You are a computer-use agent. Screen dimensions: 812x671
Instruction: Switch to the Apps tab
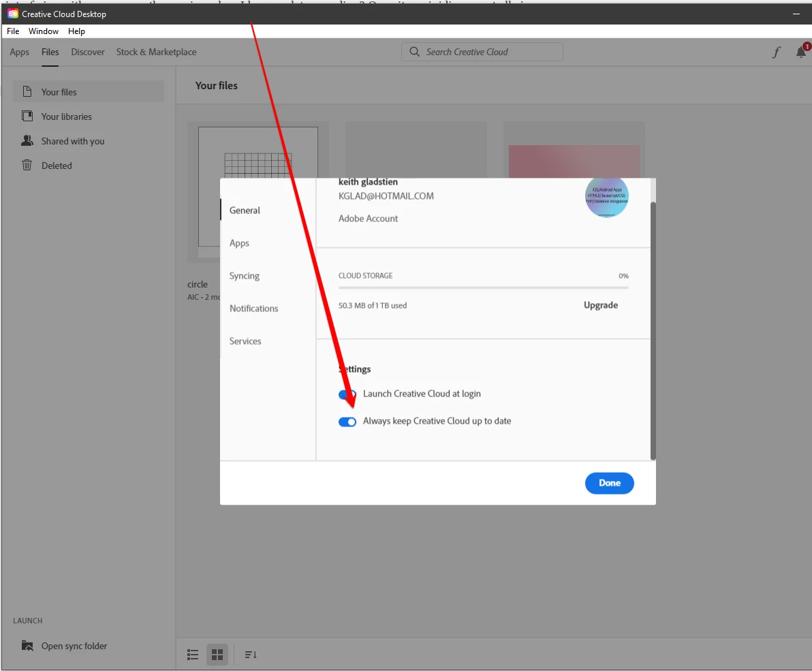click(20, 52)
